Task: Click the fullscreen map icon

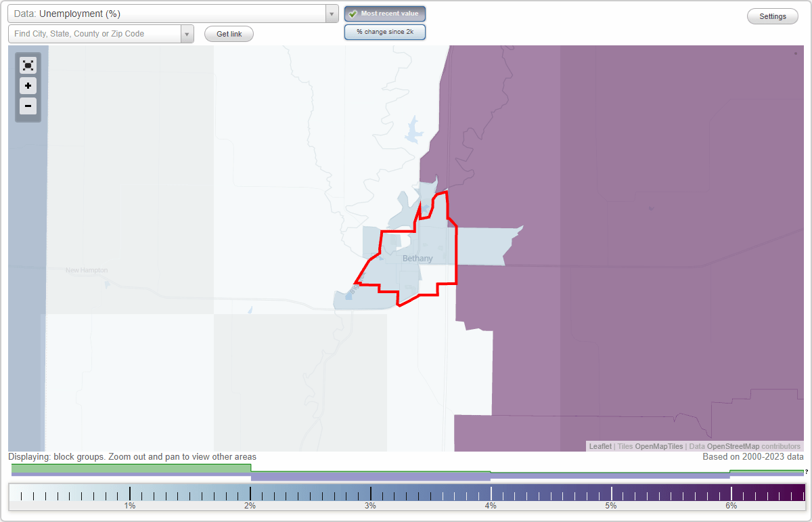Action: click(x=28, y=65)
